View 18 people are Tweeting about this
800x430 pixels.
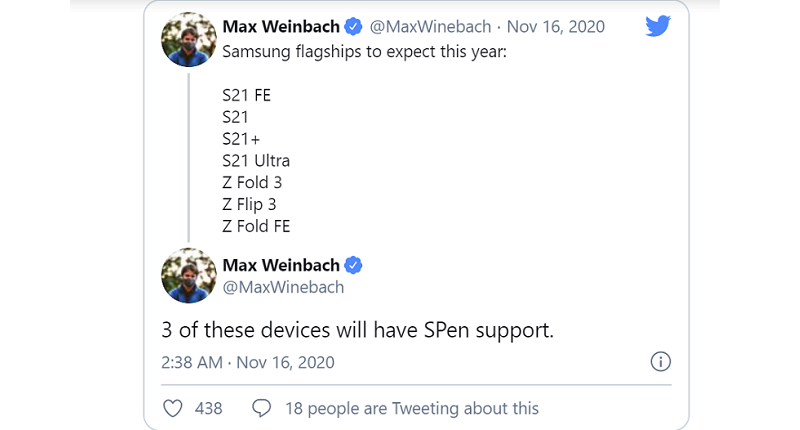412,408
